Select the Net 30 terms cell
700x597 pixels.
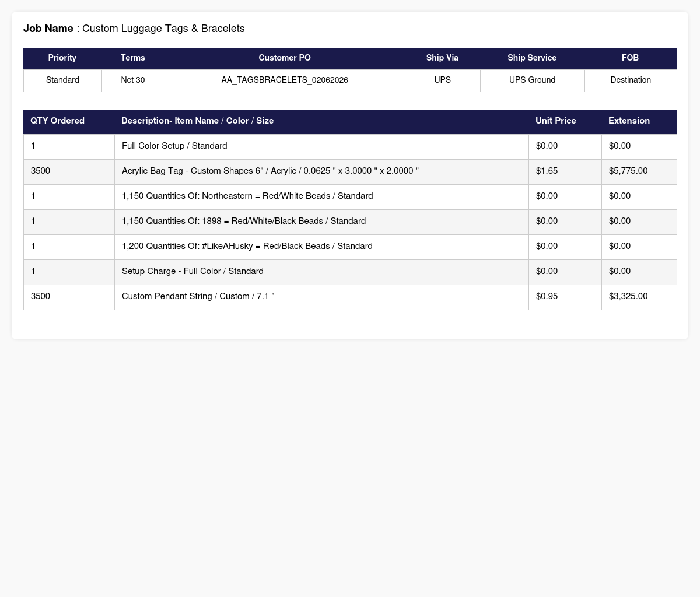133,80
